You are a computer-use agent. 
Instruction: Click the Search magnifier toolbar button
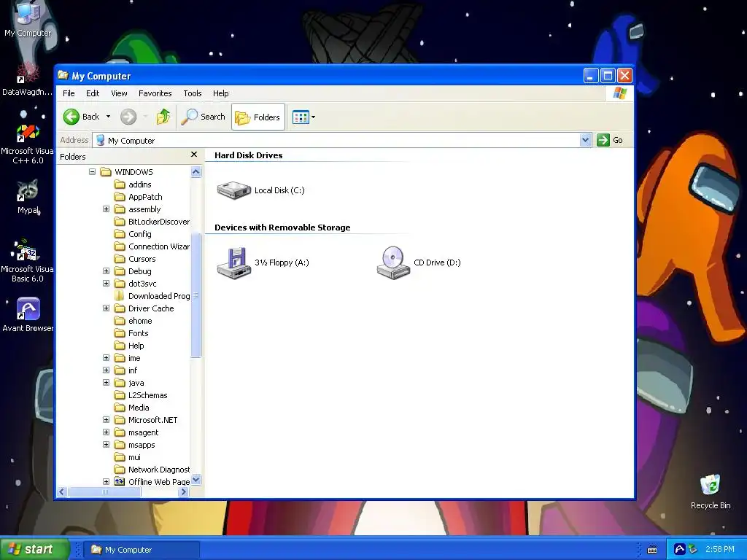204,117
